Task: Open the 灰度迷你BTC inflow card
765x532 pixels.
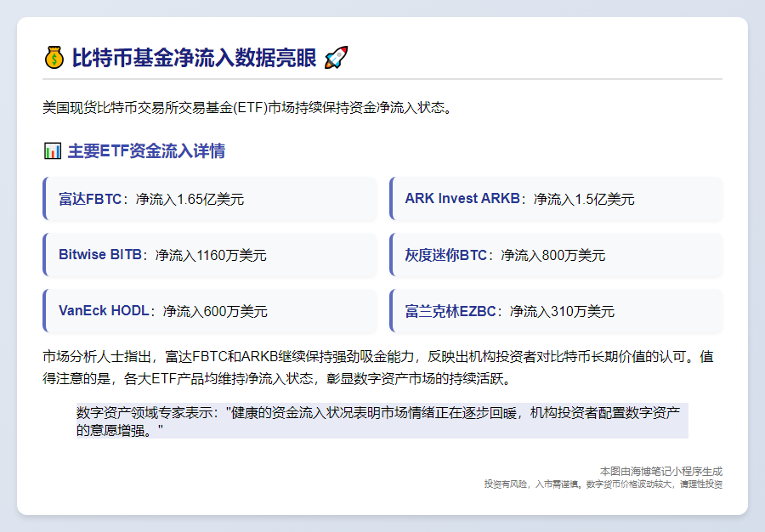Action: (556, 255)
